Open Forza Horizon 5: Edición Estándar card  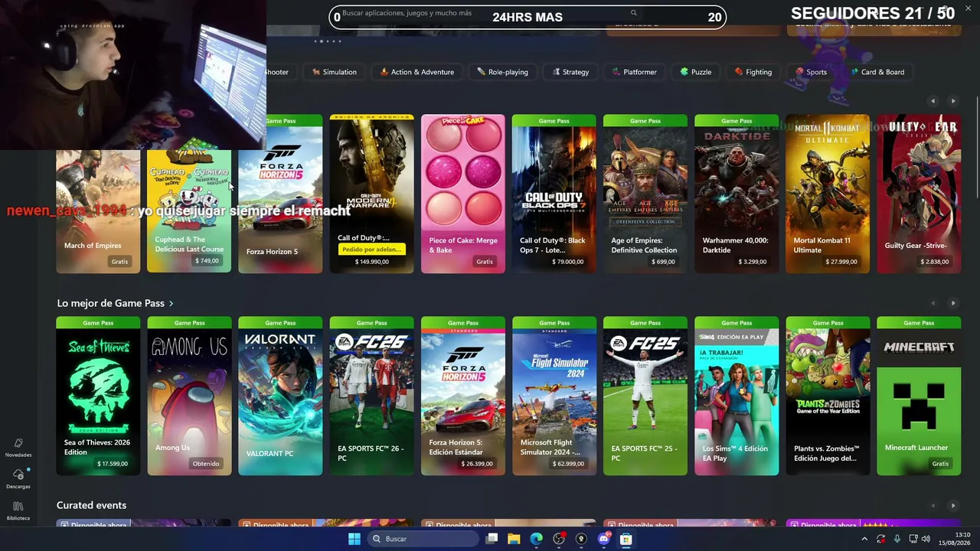pos(462,396)
